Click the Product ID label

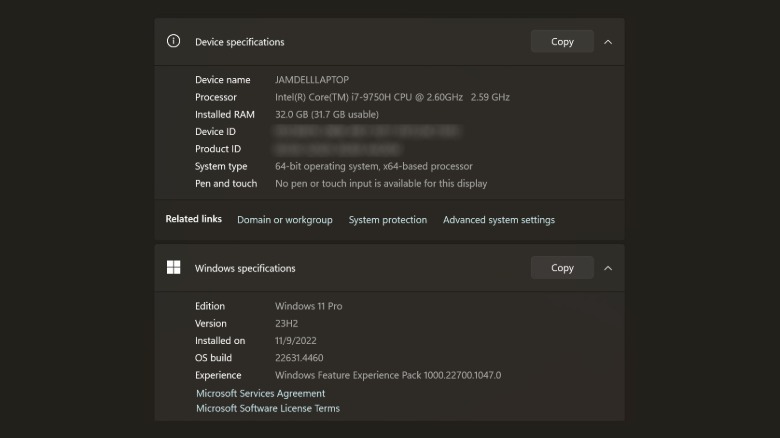pos(217,149)
